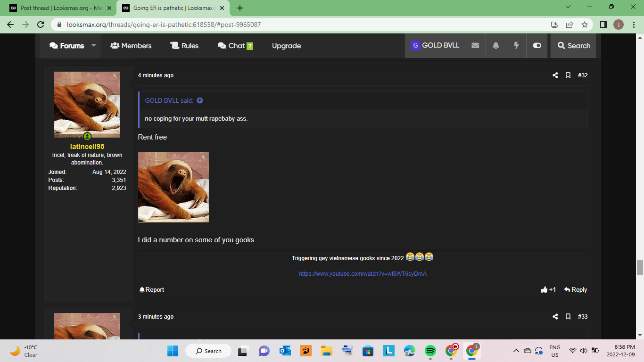Reply to post #32
644x362 pixels.
576,290
